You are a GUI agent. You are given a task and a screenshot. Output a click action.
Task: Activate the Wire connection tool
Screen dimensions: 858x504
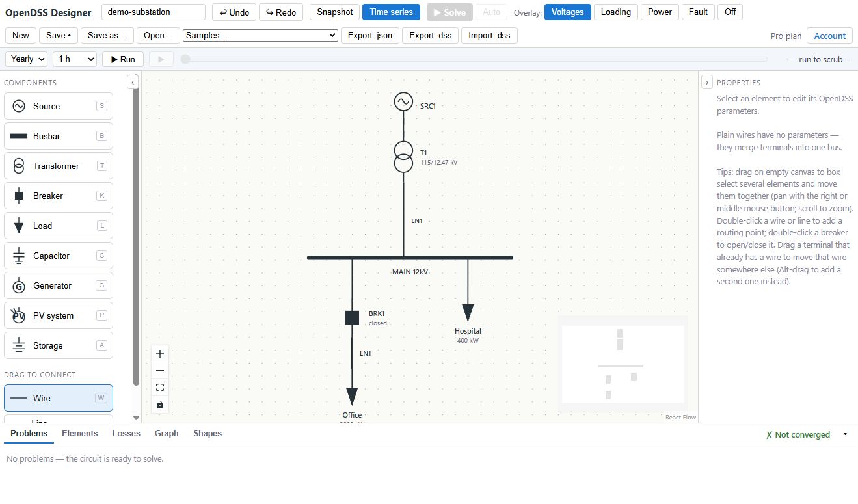(x=59, y=398)
